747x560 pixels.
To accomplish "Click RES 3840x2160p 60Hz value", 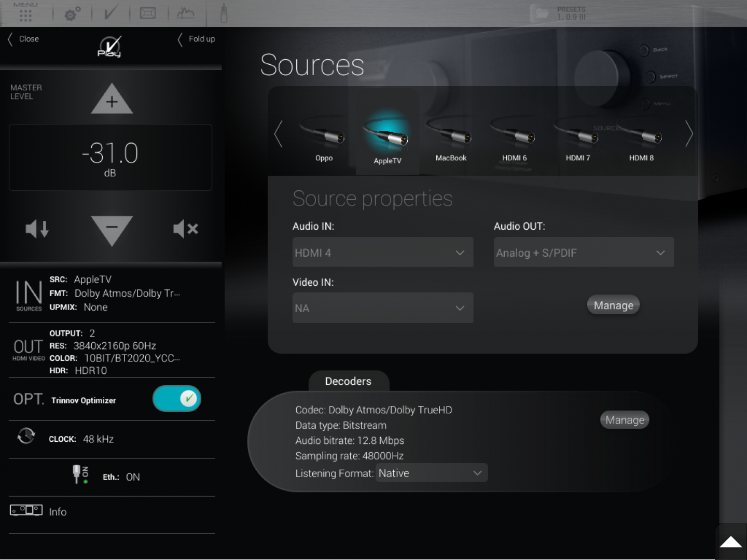I will (115, 346).
